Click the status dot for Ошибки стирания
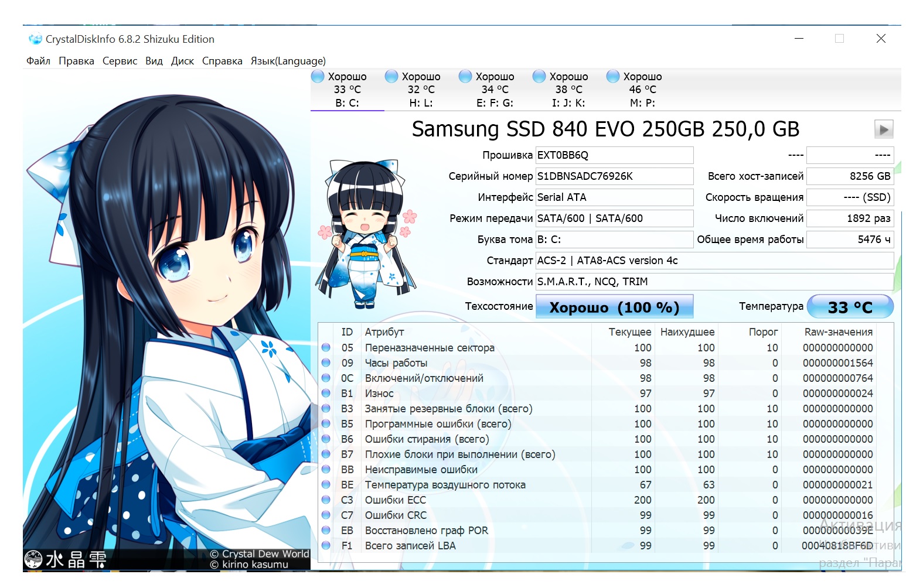This screenshot has width=906, height=588. tap(326, 439)
